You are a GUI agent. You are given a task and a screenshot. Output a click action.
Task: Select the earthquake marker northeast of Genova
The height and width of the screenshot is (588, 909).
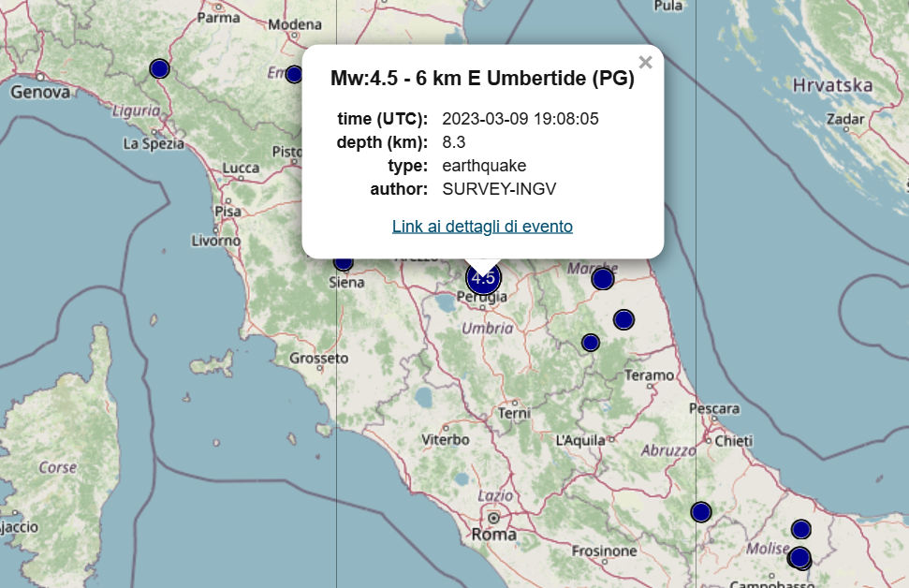[159, 68]
